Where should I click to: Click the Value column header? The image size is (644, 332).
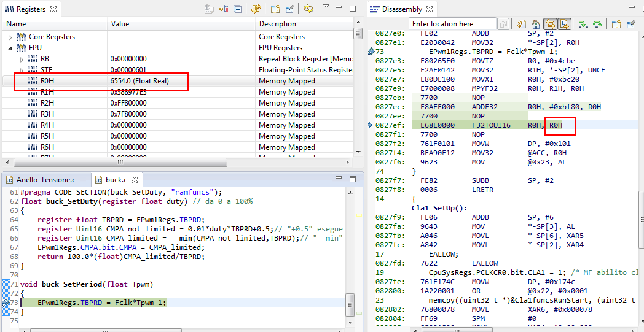point(181,24)
